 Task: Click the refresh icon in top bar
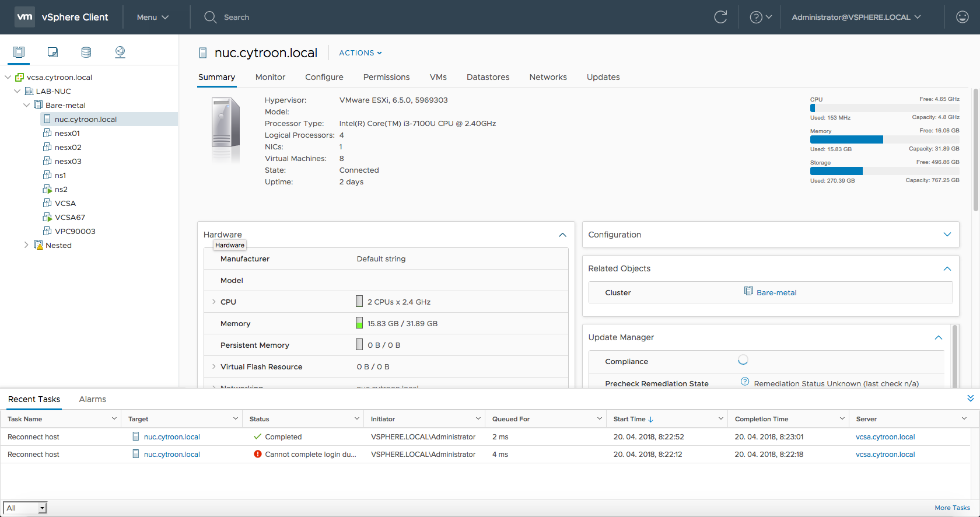coord(720,17)
